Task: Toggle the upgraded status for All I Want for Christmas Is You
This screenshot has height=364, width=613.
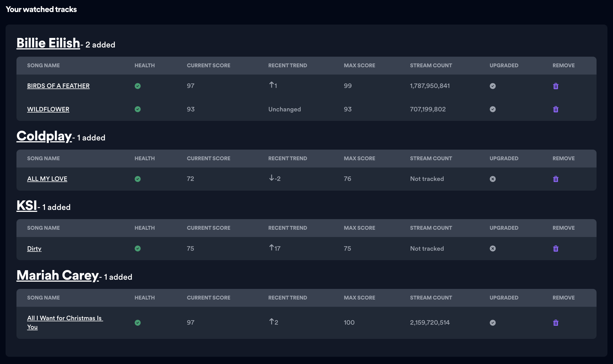Action: 493,323
